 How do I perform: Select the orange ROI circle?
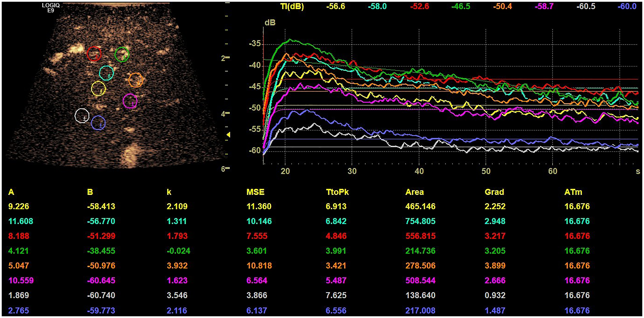[x=136, y=80]
